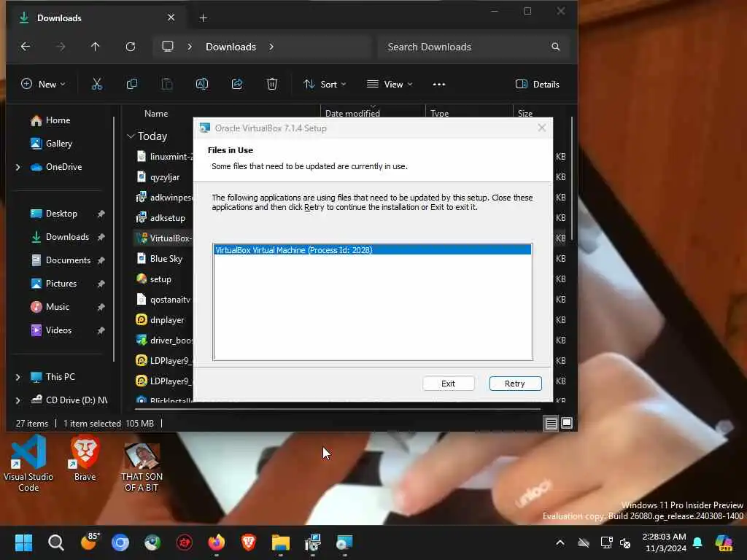Click the Search Downloads field
The image size is (747, 560).
[x=473, y=47]
